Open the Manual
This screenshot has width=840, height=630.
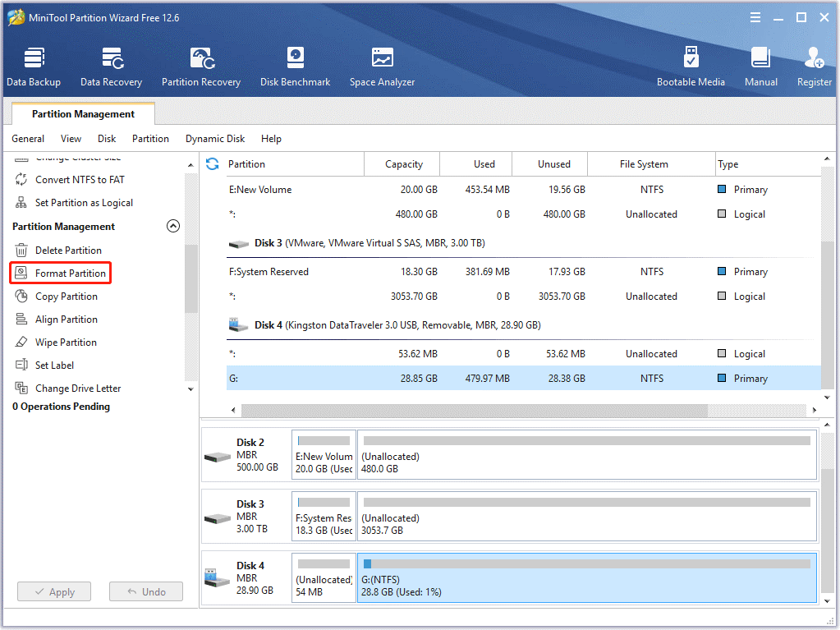pyautogui.click(x=761, y=67)
